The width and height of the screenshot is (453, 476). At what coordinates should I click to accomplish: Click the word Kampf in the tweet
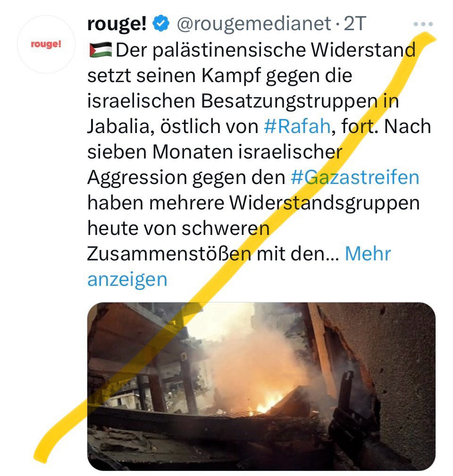pyautogui.click(x=231, y=75)
